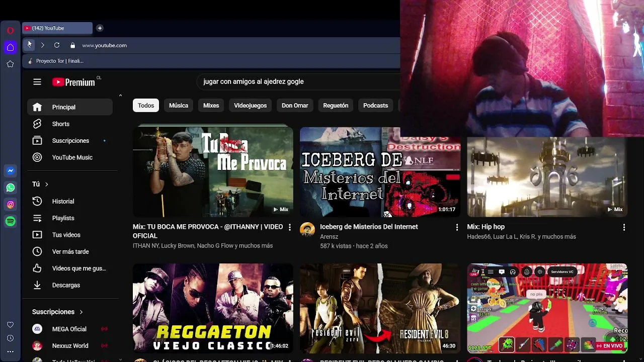Select Principal in the YouTube sidebar

pos(70,107)
